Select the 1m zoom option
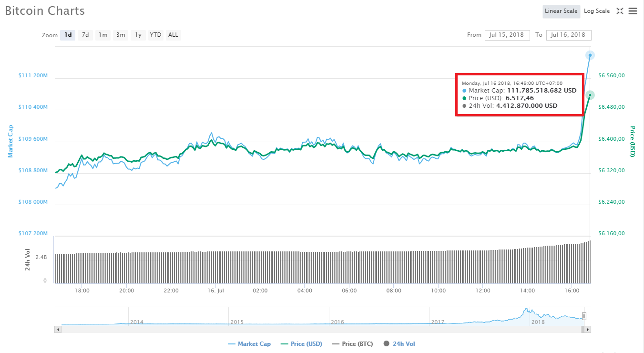Image resolution: width=644 pixels, height=353 pixels. pyautogui.click(x=102, y=34)
